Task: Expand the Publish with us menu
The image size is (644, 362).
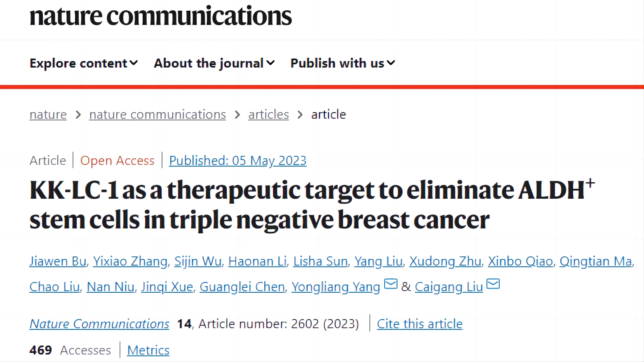Action: (343, 63)
